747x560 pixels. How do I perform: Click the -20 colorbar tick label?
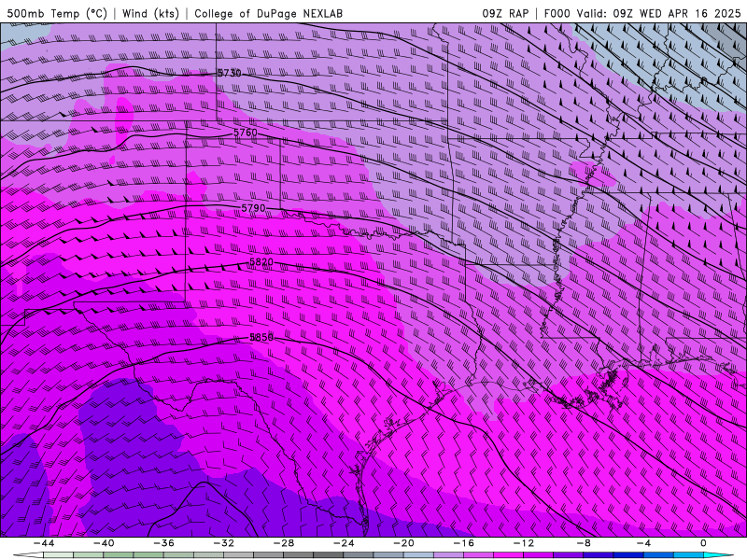pos(403,543)
